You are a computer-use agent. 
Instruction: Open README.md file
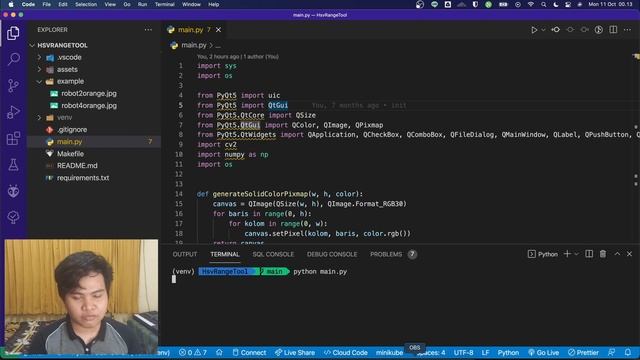pyautogui.click(x=77, y=166)
